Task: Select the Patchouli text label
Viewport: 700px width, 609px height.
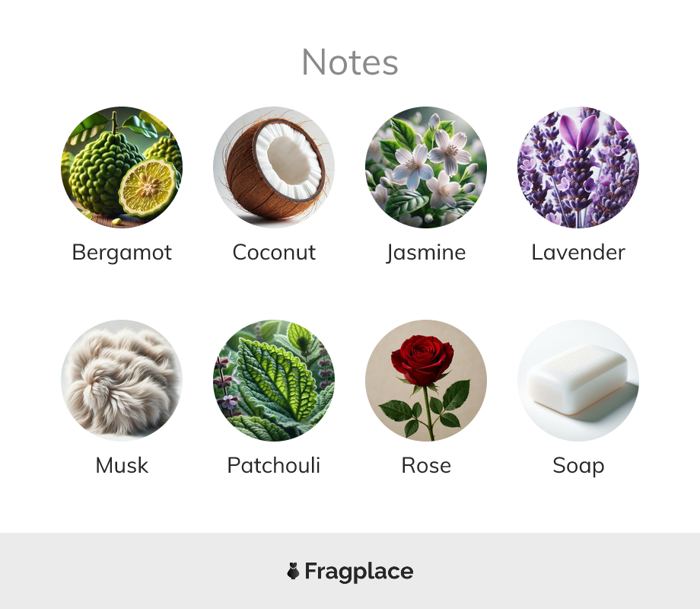Action: pos(274,466)
